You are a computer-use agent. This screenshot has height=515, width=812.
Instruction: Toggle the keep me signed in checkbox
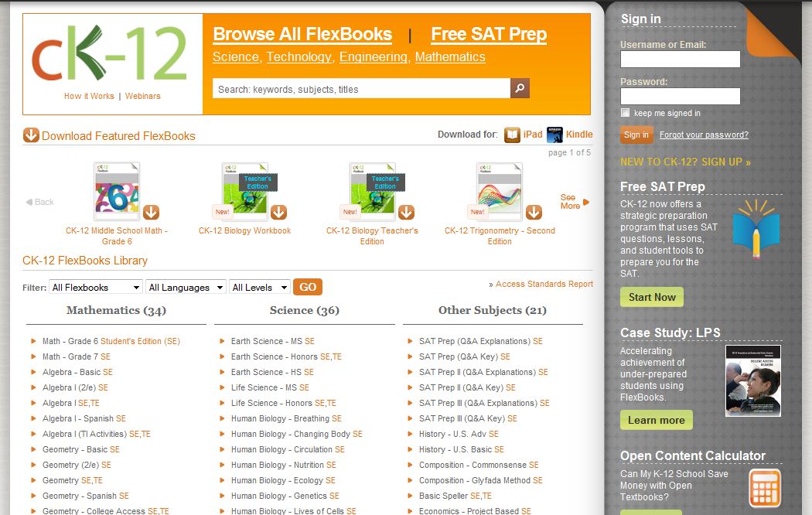(625, 113)
